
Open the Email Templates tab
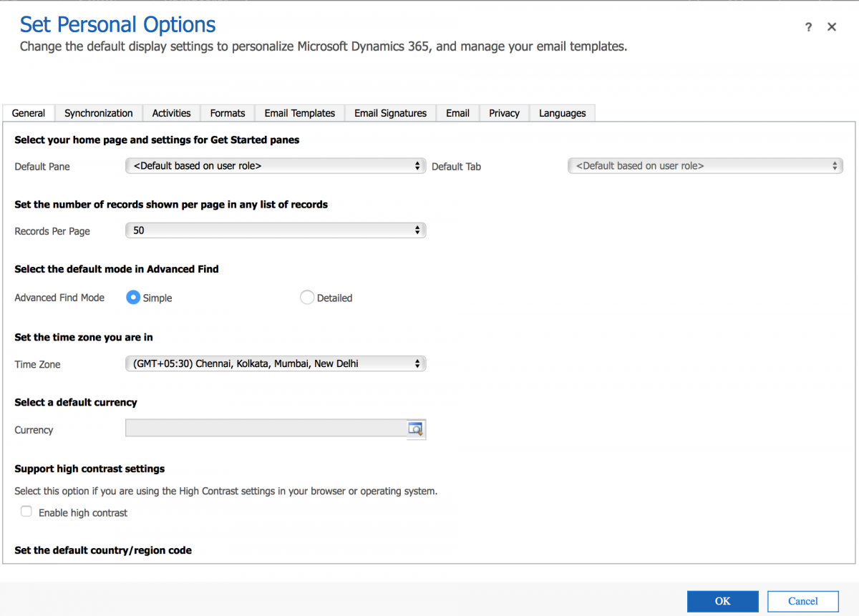click(x=299, y=113)
